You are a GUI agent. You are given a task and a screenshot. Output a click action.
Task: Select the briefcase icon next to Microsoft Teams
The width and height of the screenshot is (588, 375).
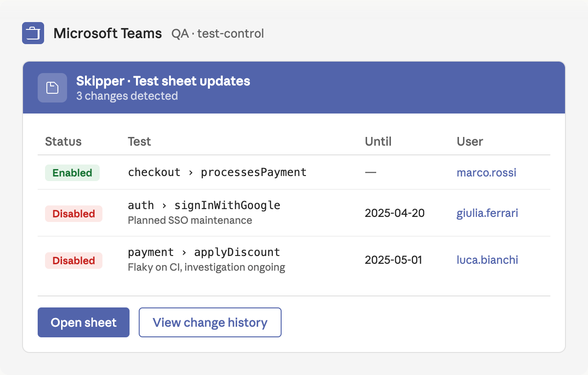pyautogui.click(x=33, y=33)
